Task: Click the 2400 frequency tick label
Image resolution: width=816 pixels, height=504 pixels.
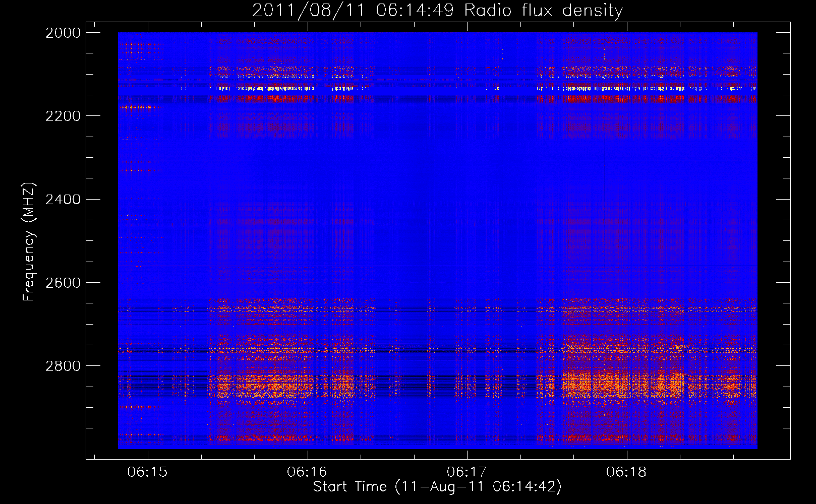Action: pyautogui.click(x=63, y=200)
